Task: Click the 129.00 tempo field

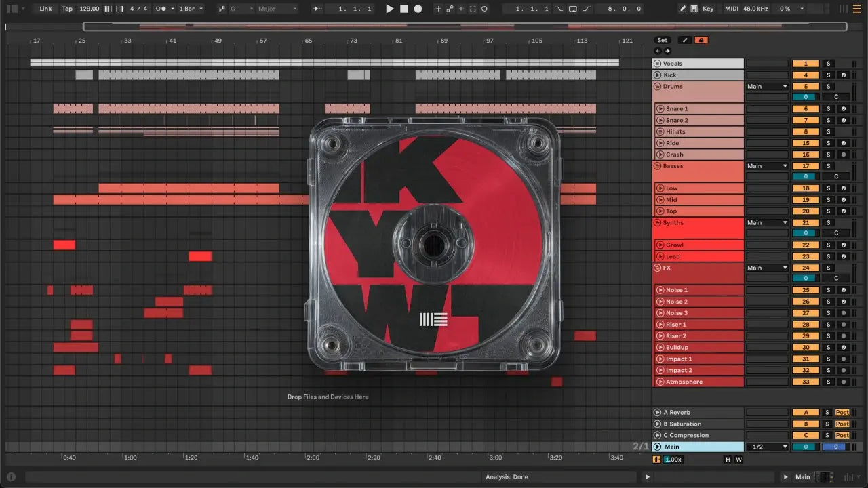Action: [x=89, y=9]
